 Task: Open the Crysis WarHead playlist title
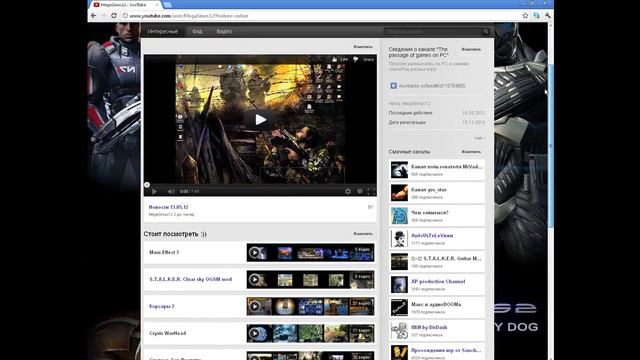[x=167, y=333]
